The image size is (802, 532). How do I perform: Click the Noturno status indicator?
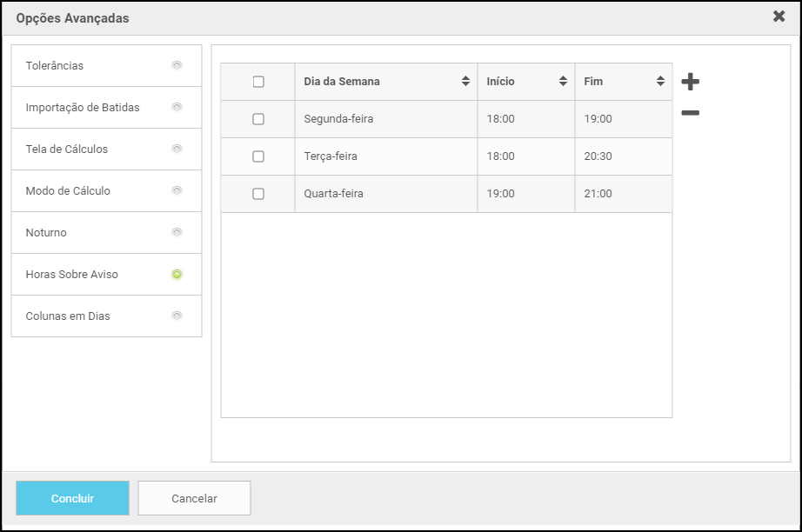click(177, 232)
